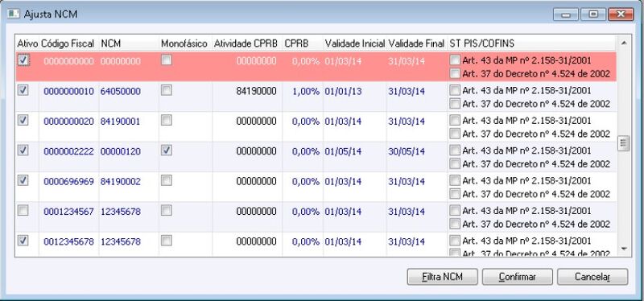This screenshot has height=301, width=644.
Task: Click the CPRB column header
Action: pyautogui.click(x=303, y=43)
